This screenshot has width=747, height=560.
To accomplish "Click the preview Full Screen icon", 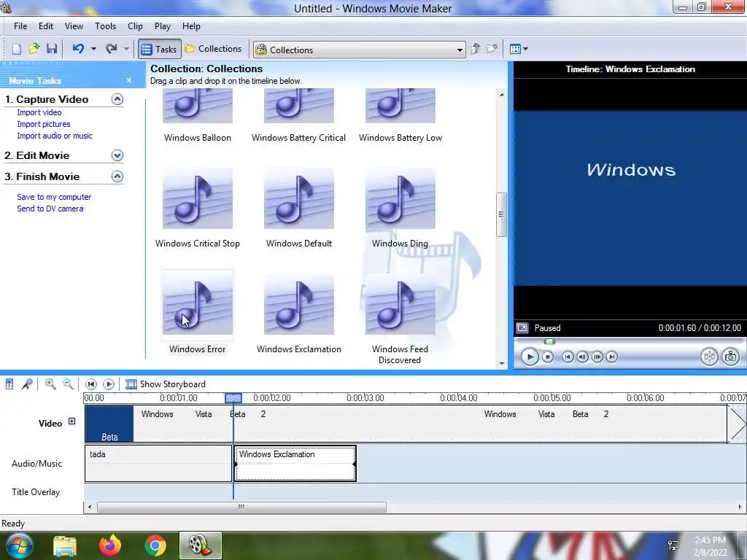I will click(x=522, y=328).
